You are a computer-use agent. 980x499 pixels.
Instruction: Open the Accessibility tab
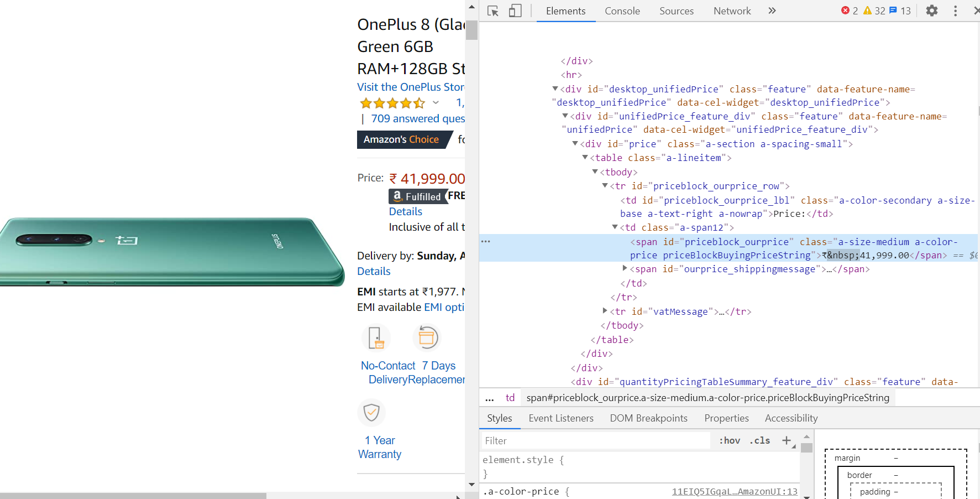pyautogui.click(x=791, y=418)
